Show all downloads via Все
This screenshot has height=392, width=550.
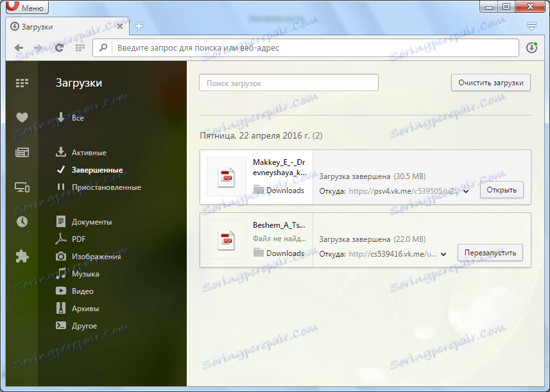pyautogui.click(x=70, y=118)
